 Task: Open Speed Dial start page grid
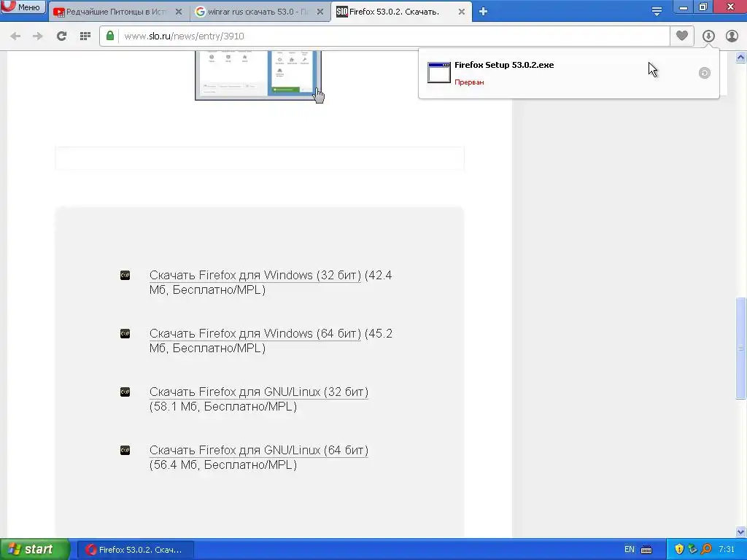(x=85, y=36)
